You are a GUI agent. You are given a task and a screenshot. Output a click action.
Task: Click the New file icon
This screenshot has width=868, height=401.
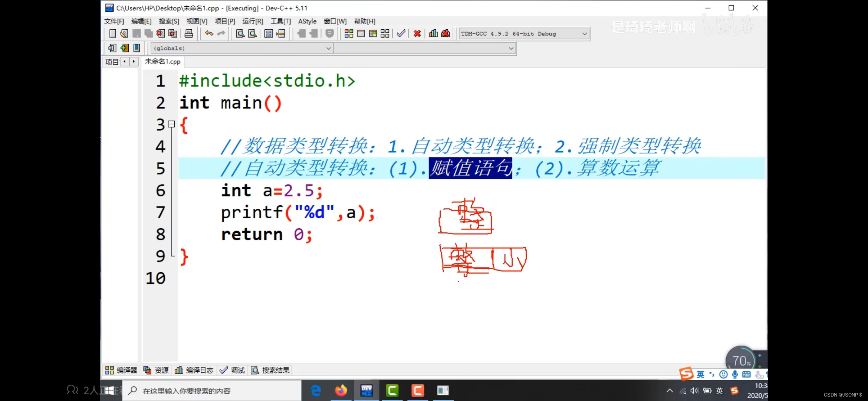[111, 33]
